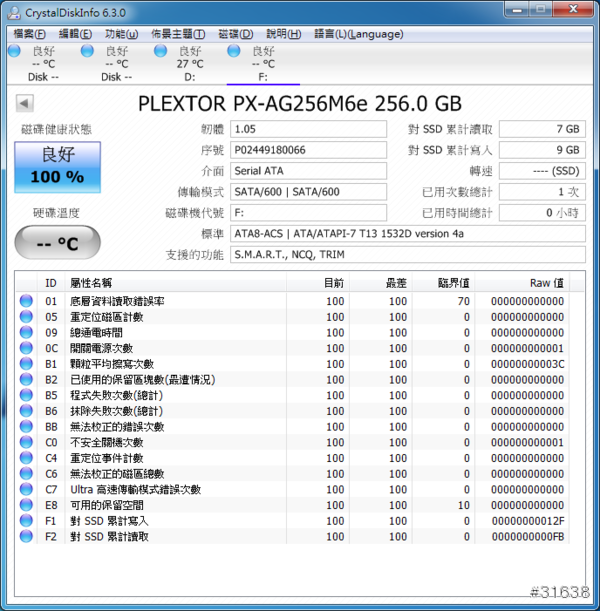Click the Raw 值 column header
The width and height of the screenshot is (600, 611).
[541, 283]
